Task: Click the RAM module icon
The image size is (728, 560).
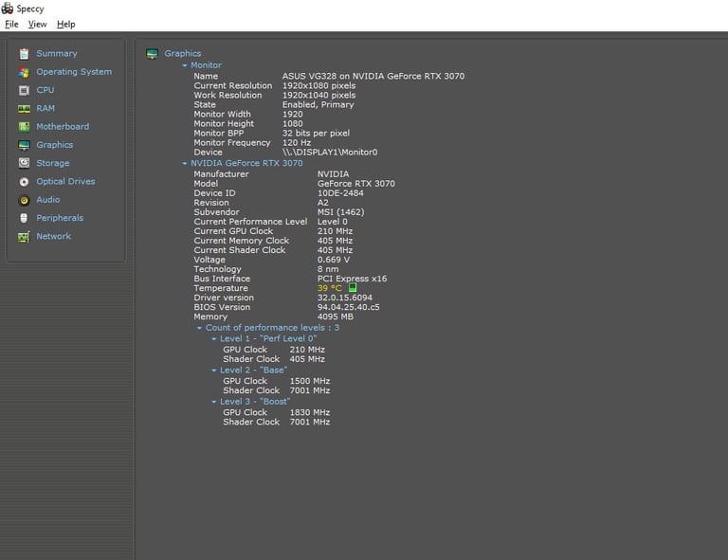Action: click(x=24, y=109)
